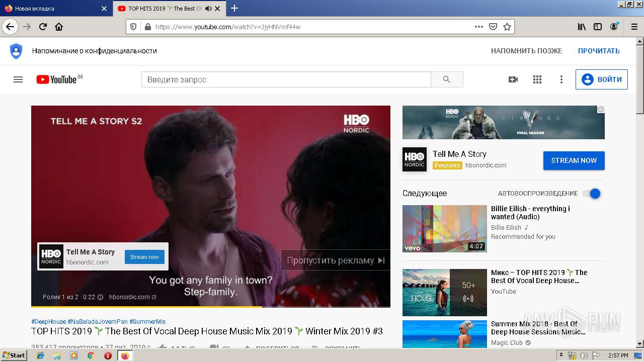Open YouTube settings three-dot menu
Screen dimensions: 644x362
(561, 79)
